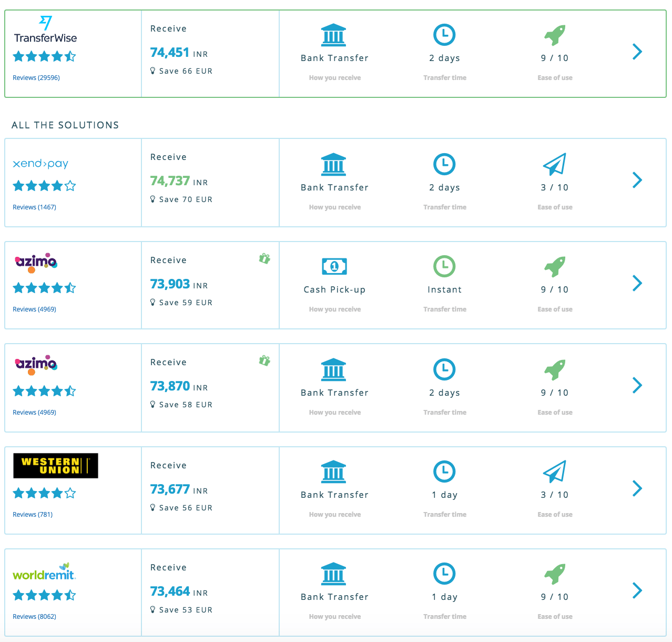The image size is (672, 642).
Task: Click the gift icon in the Azimo 73,903 row
Action: (x=264, y=258)
